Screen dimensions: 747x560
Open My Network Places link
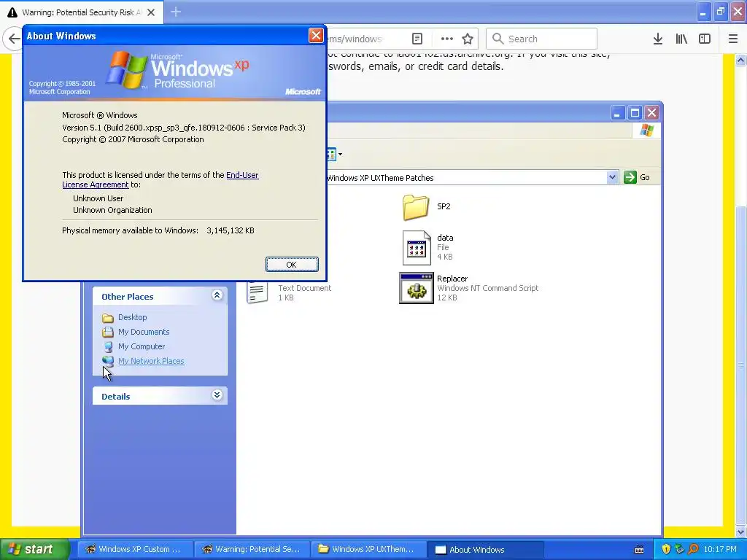(x=151, y=361)
